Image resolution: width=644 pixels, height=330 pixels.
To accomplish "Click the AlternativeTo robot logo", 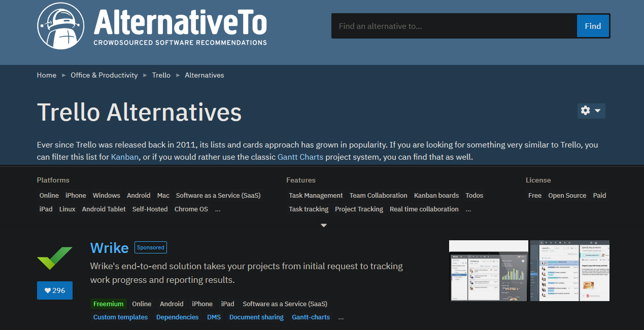I will click(x=61, y=26).
